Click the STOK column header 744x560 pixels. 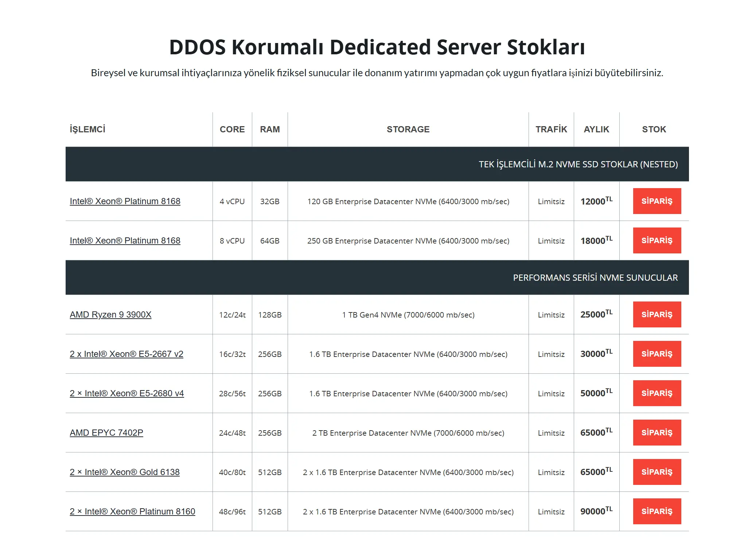pos(654,129)
